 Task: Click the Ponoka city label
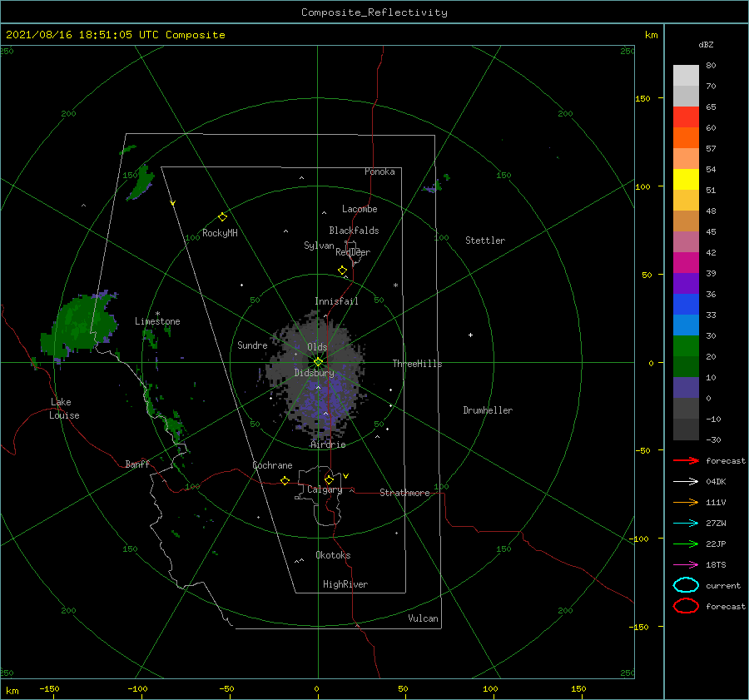[x=379, y=171]
